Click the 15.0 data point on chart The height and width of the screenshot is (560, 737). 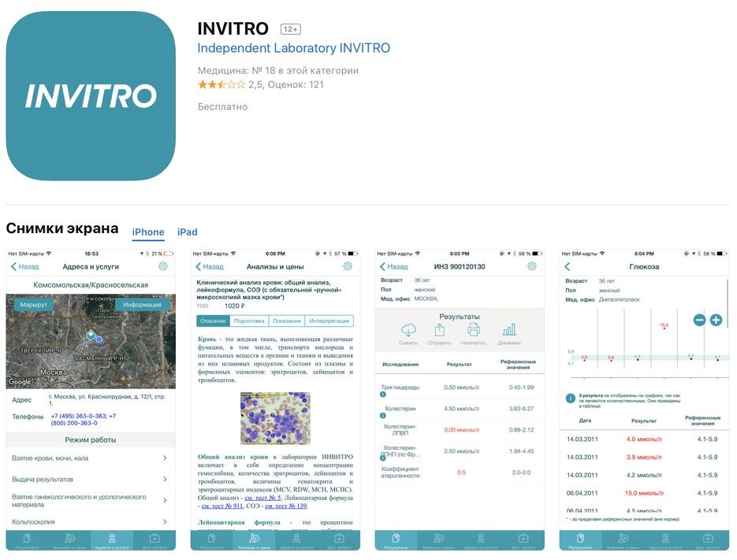point(664,327)
